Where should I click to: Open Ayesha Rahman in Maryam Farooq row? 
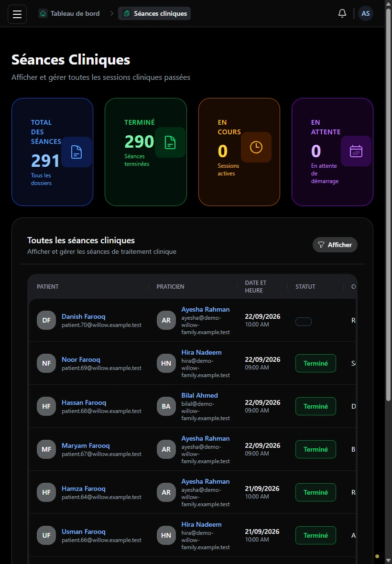pyautogui.click(x=206, y=438)
